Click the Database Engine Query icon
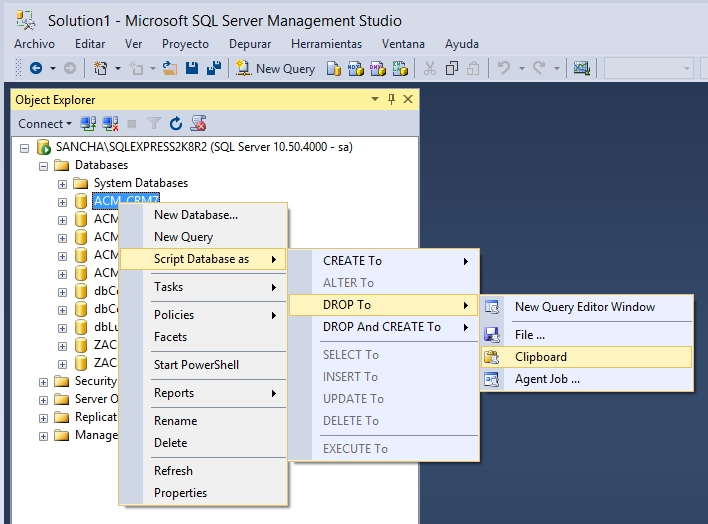 pos(334,68)
